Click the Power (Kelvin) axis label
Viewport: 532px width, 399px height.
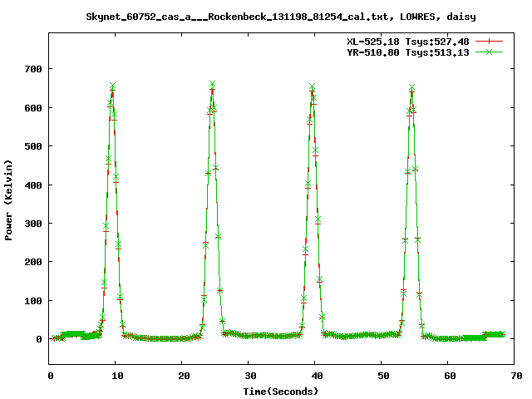(x=8, y=200)
